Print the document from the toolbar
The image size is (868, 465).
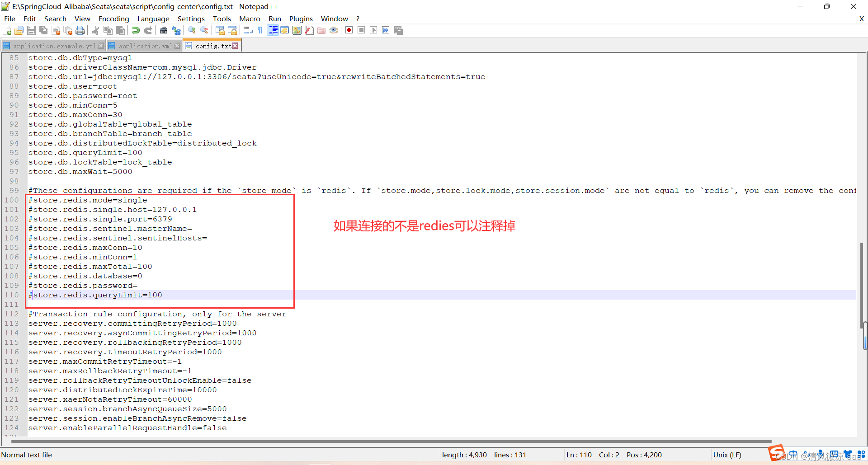coord(80,30)
